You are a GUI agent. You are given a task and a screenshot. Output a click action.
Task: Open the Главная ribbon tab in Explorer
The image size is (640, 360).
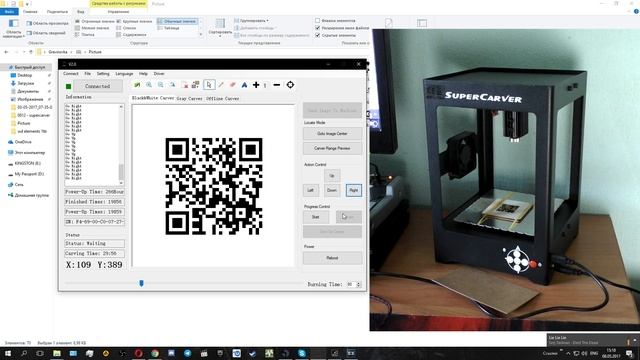click(30, 12)
